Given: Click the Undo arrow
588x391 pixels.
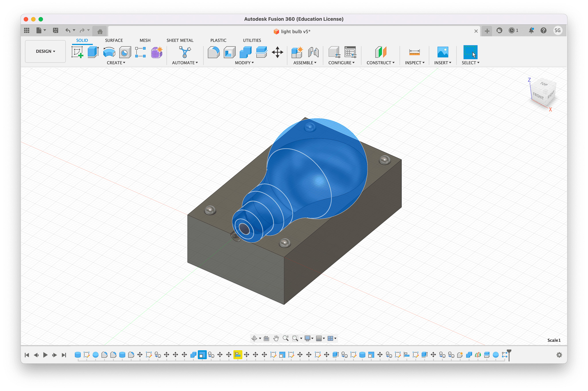Looking at the screenshot, I should 68,30.
